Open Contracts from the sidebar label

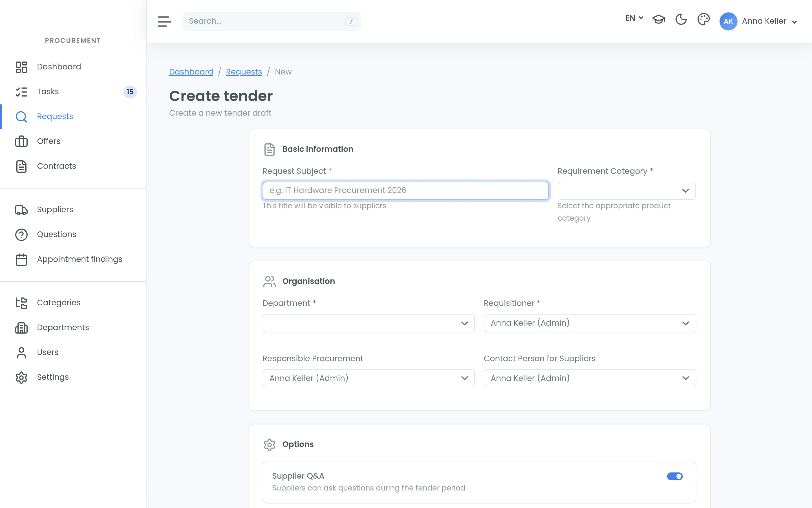56,166
